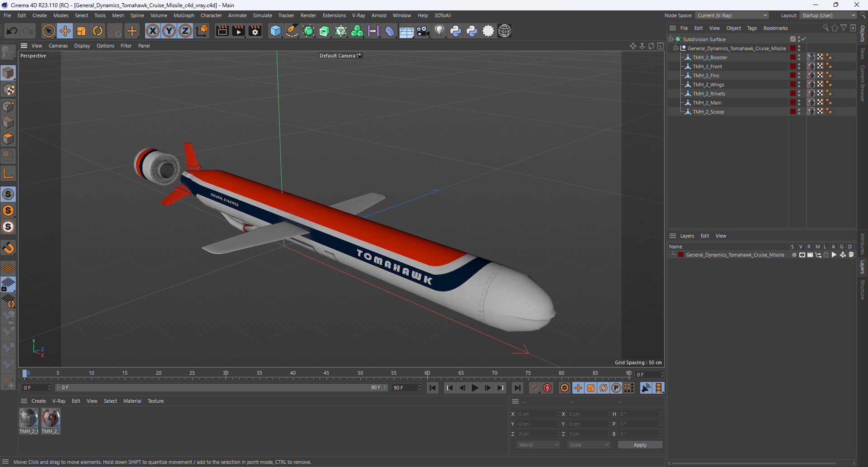Open the Node Space dropdown
Screen dimensions: 868x467
(732, 15)
